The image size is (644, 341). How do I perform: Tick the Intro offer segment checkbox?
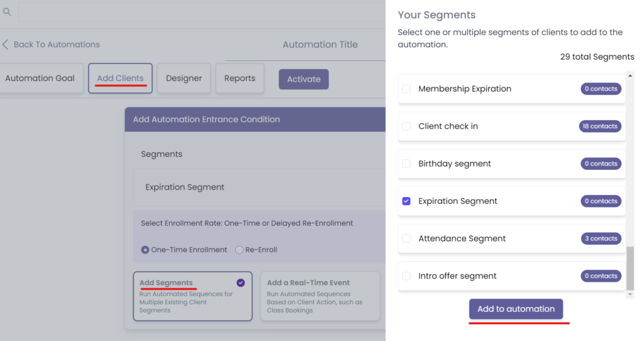pos(406,276)
